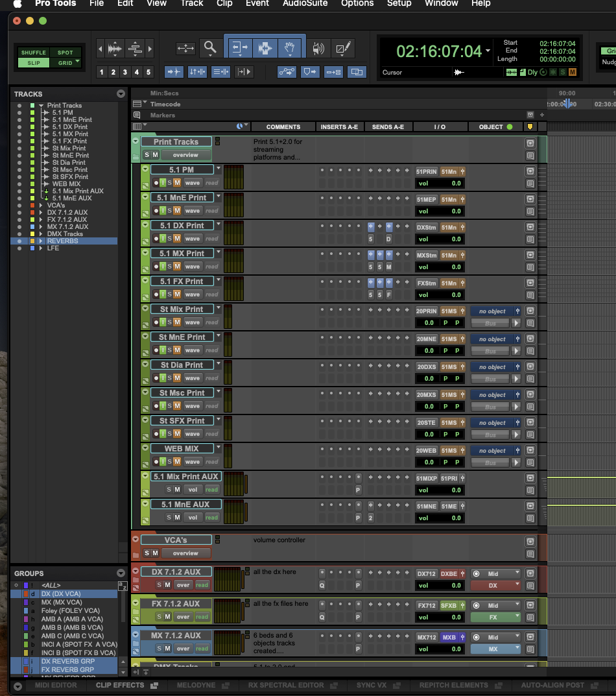The width and height of the screenshot is (616, 696).
Task: Increase audio waveform zoom icon
Action: click(115, 49)
